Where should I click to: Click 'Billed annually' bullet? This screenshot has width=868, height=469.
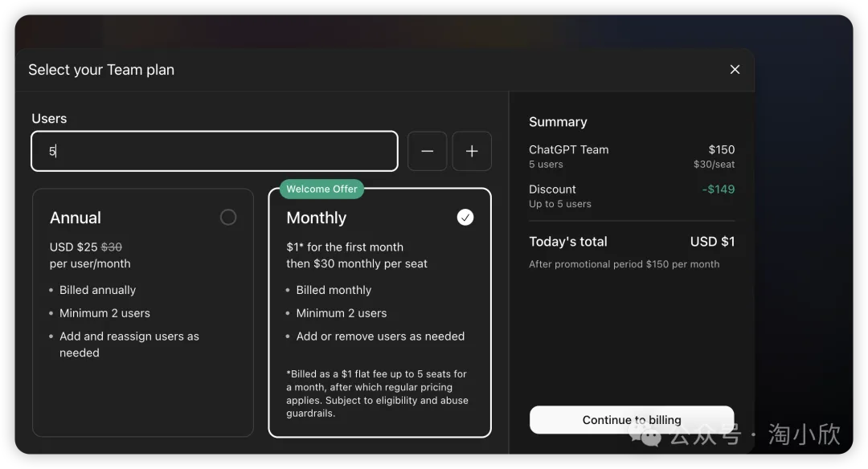[97, 290]
